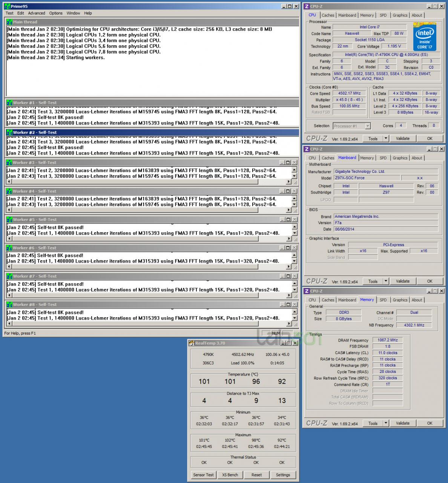Click Worker #6 vertical scrollbar down arrow
Screen dimensions: 448x483
click(x=295, y=261)
